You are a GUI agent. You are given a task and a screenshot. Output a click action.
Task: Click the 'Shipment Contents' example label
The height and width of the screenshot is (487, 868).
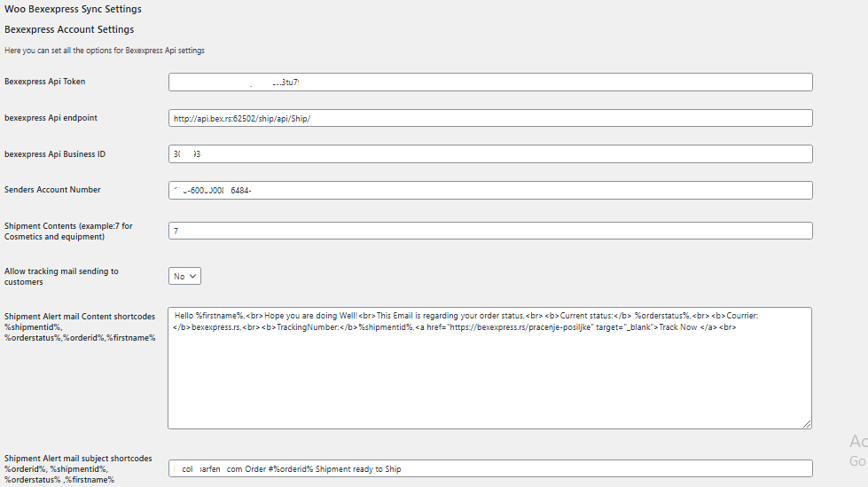click(x=68, y=231)
